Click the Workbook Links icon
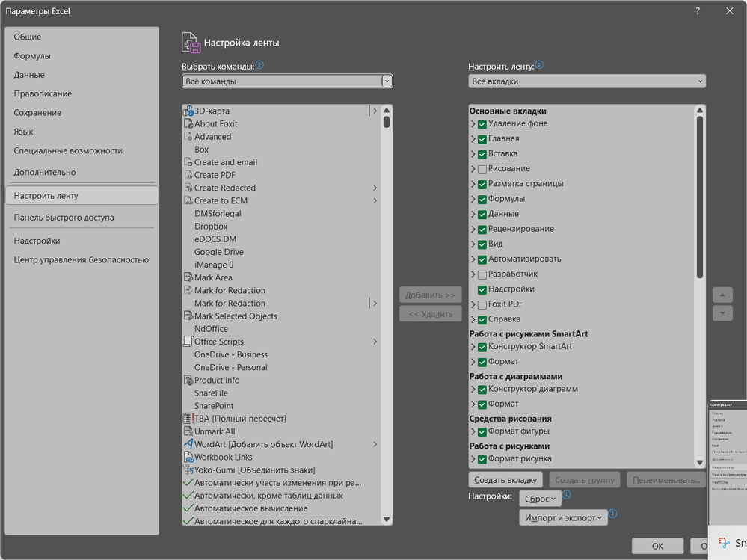 pos(188,457)
